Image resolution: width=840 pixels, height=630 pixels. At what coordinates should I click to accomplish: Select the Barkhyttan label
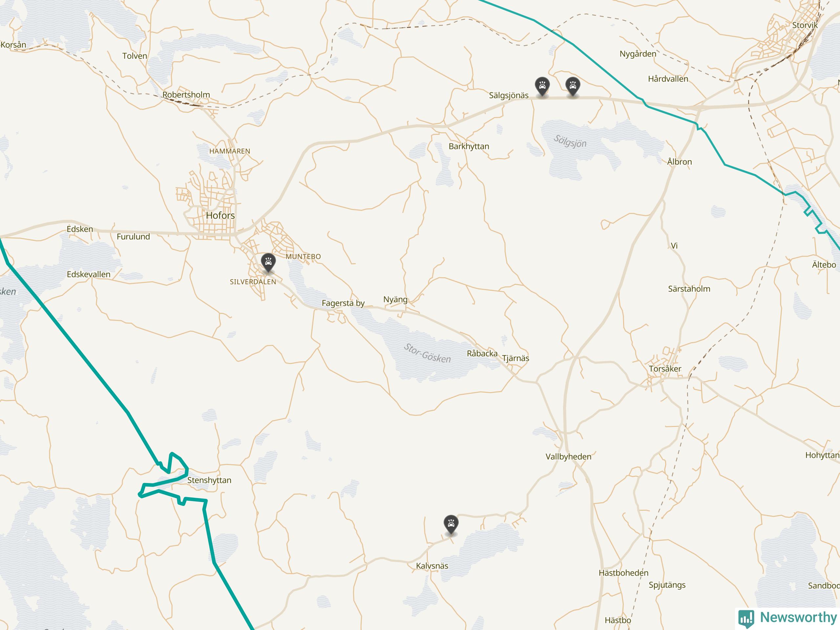pyautogui.click(x=469, y=146)
